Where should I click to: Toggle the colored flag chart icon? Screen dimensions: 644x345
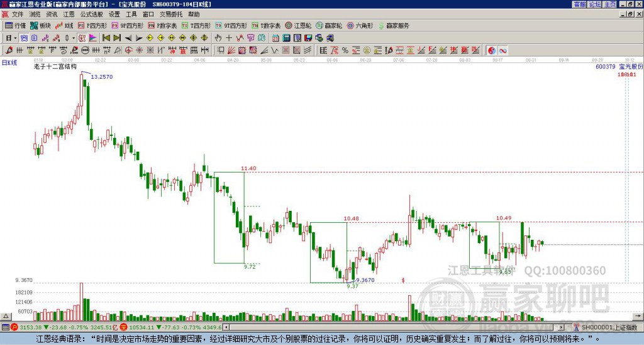pyautogui.click(x=93, y=38)
